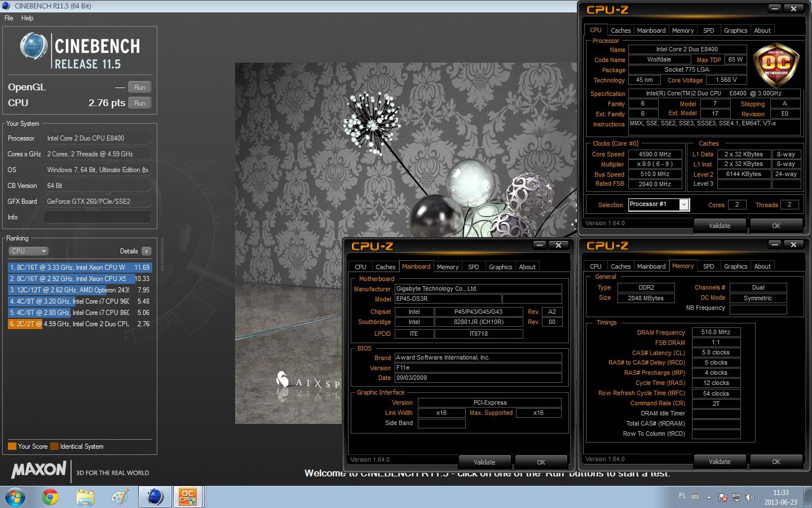Click the Cinebench title bar app icon
The image size is (812, 508).
6,6
